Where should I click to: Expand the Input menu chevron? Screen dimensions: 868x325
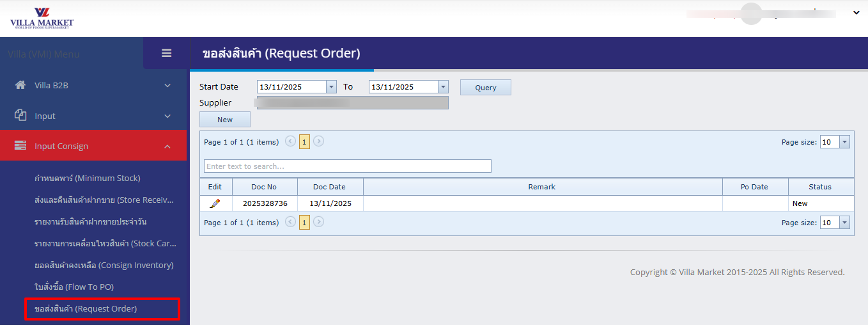(x=167, y=116)
